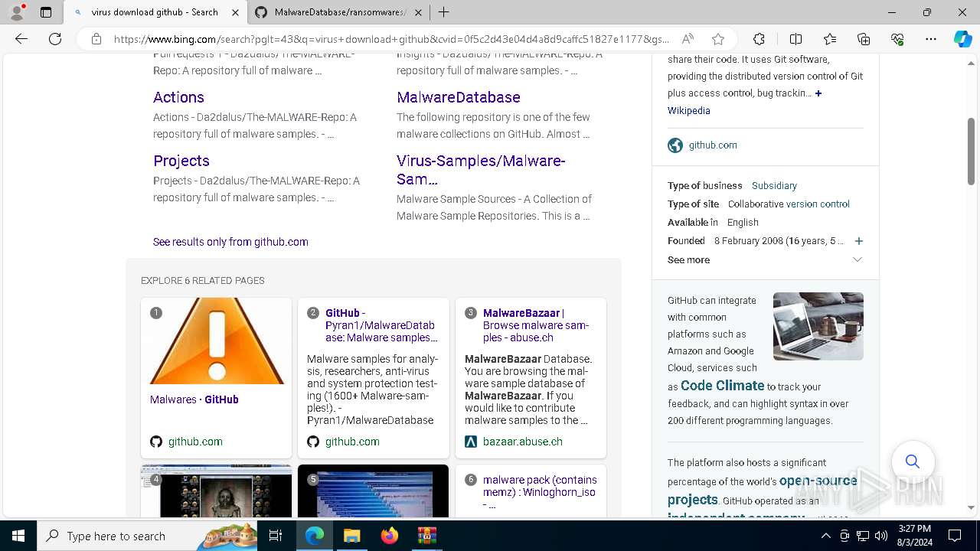Toggle the split screen icon
Viewport: 980px width, 551px height.
(795, 39)
